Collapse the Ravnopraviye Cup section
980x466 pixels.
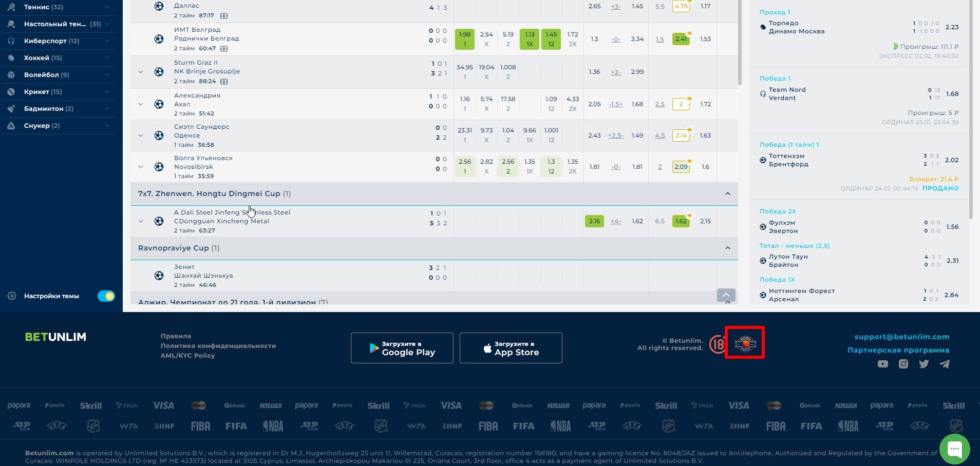(x=727, y=248)
